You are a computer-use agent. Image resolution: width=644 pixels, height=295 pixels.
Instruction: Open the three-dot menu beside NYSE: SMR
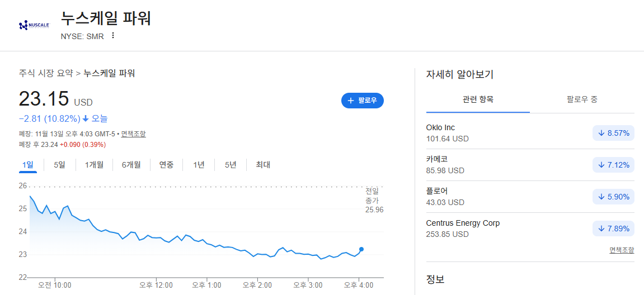click(x=113, y=36)
